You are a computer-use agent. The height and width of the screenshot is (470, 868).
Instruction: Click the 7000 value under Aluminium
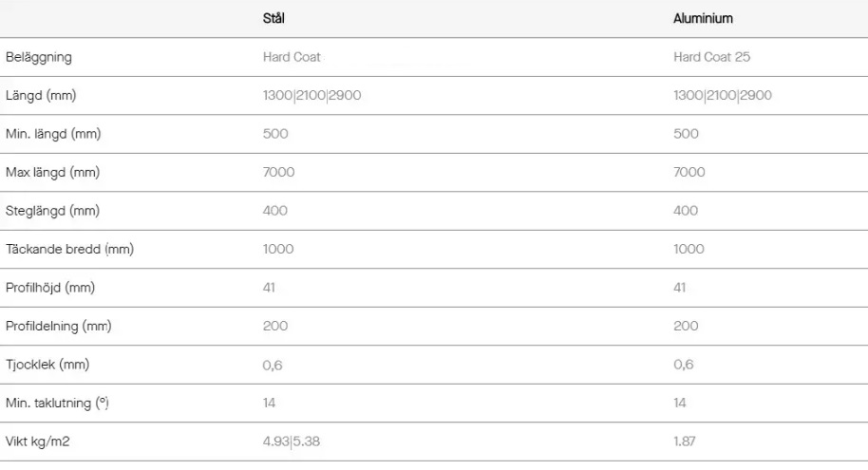coord(689,172)
